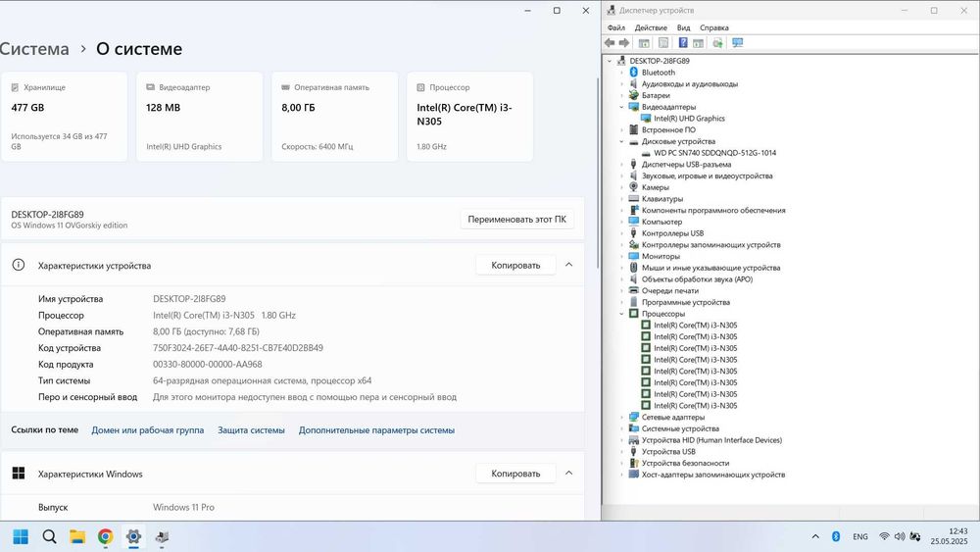This screenshot has height=552, width=980.
Task: Click device ID 750F3024-26E7-4A40-8251-CB7E40D2BB49 text
Action: pos(238,348)
